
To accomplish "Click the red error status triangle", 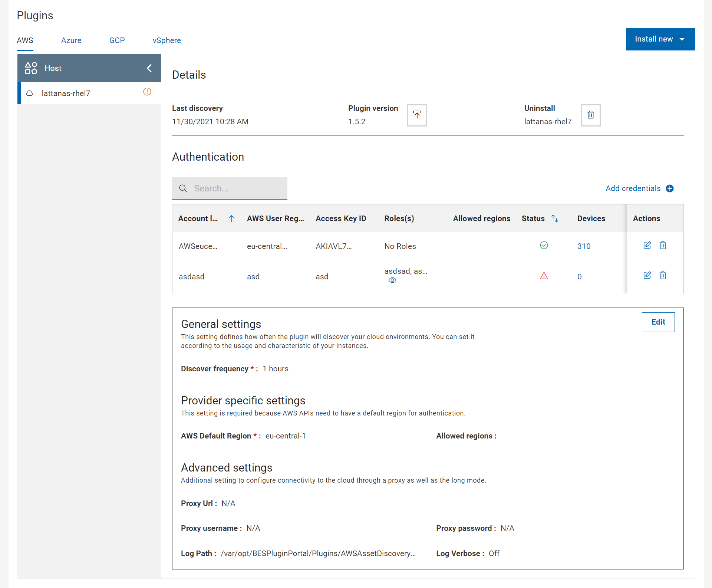I will [544, 276].
